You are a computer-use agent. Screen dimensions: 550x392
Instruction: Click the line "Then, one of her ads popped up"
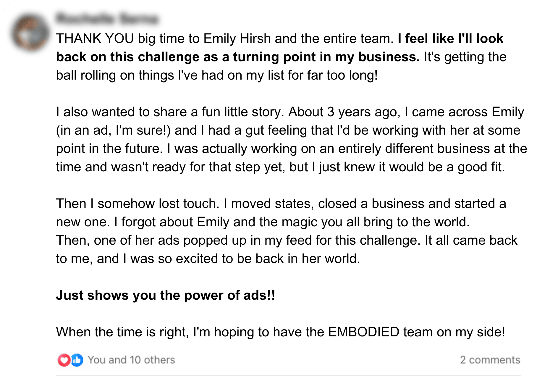(x=286, y=241)
